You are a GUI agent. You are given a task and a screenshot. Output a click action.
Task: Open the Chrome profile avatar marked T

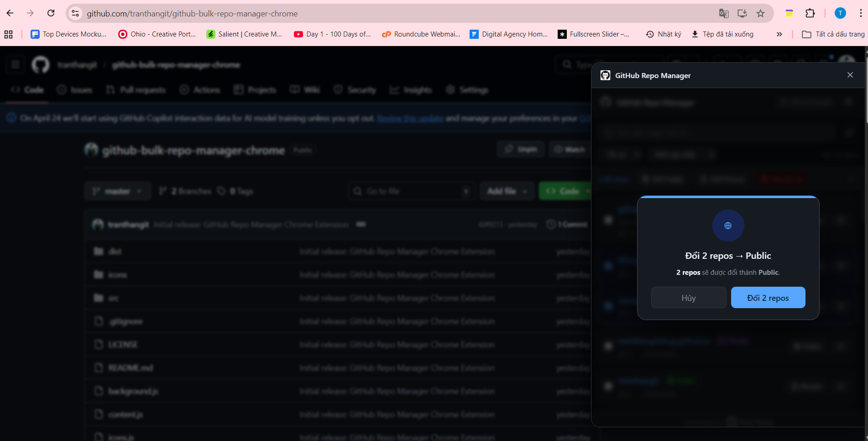840,13
